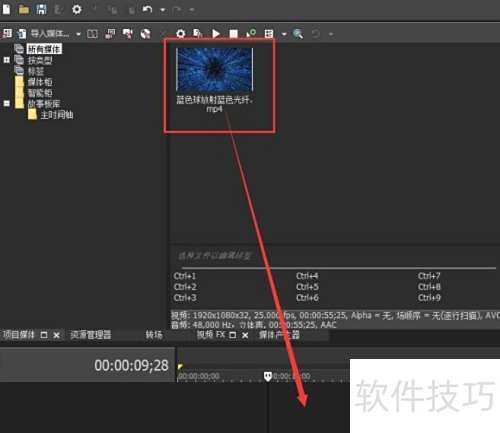Click the Ctrl+6 tag slot
Screen dimensions: 500x433
click(x=307, y=298)
